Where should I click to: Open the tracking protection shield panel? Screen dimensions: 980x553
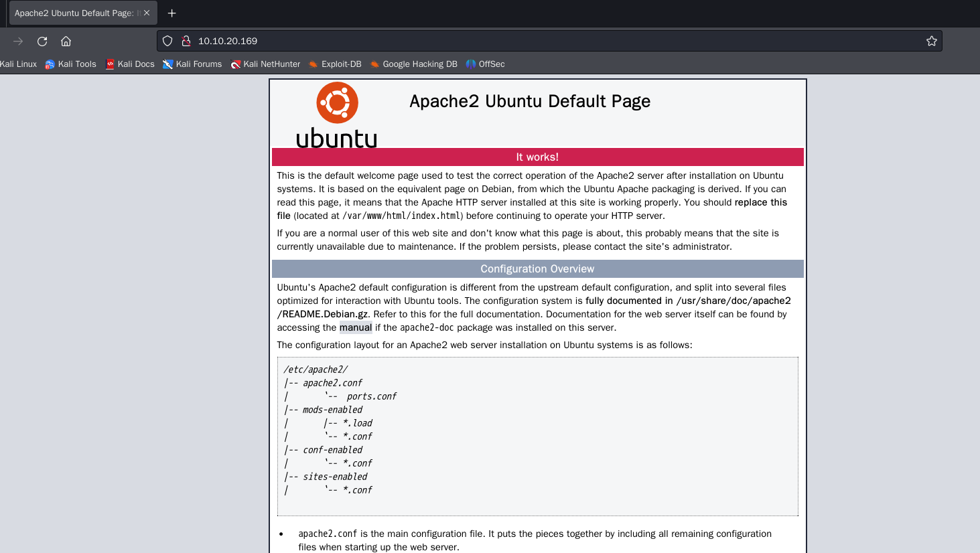pyautogui.click(x=167, y=41)
